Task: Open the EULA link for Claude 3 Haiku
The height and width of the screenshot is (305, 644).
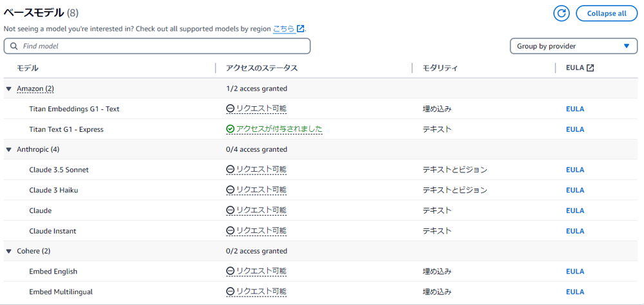Action: 575,190
